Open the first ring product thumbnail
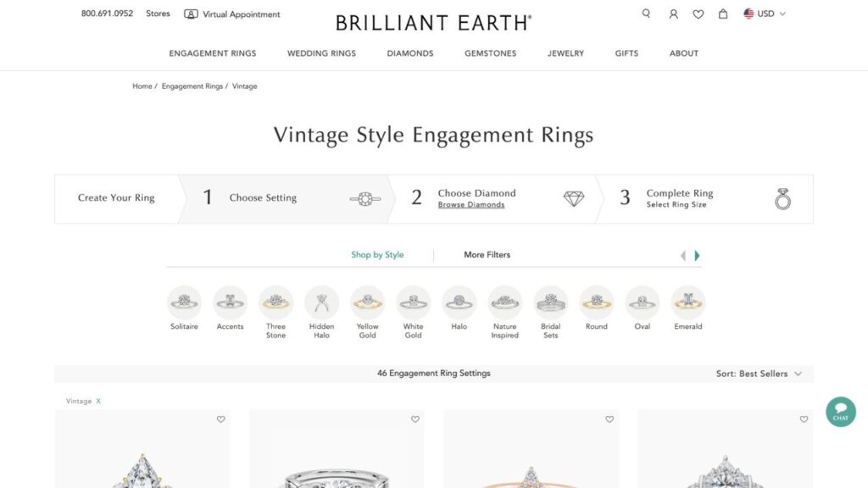The image size is (868, 488). [142, 449]
